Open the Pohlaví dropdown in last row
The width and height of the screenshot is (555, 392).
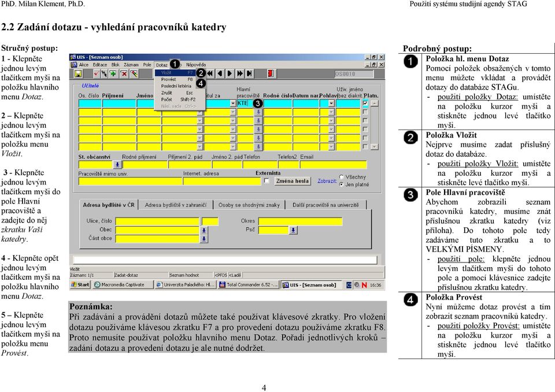click(x=331, y=147)
